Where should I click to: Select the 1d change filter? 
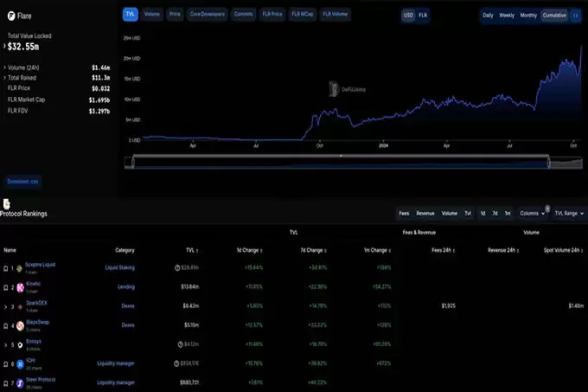coord(483,214)
